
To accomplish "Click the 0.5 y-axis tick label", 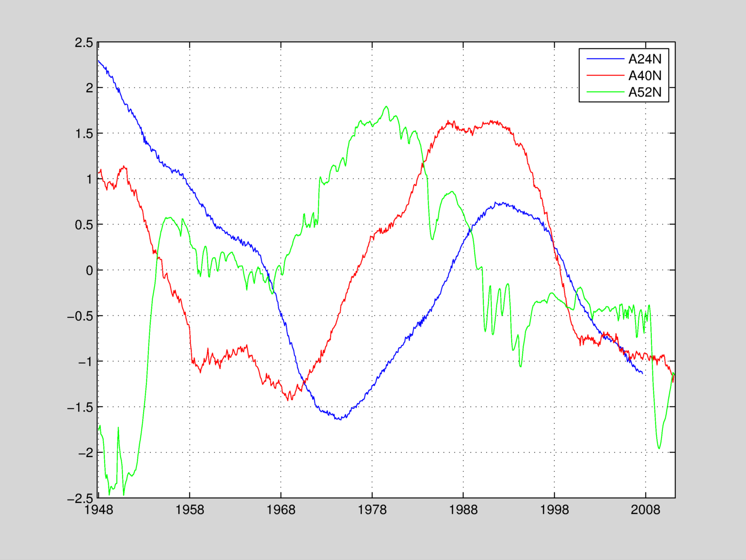I will [x=84, y=225].
